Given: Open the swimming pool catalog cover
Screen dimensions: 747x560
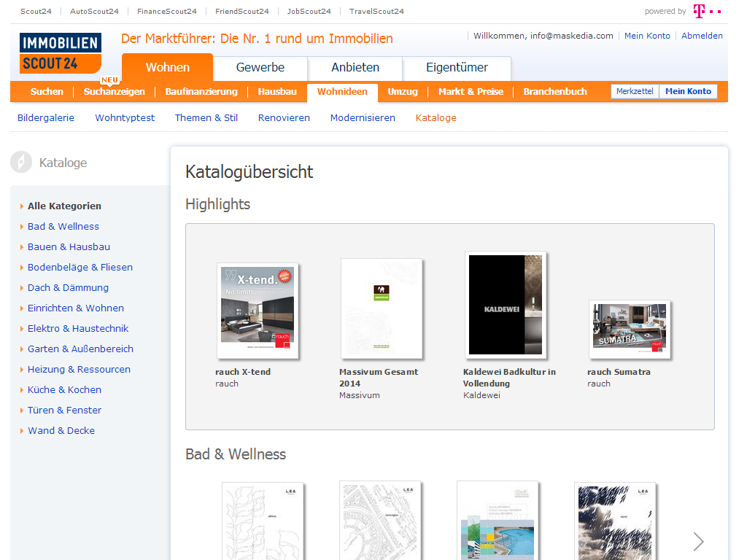Looking at the screenshot, I should [498, 521].
